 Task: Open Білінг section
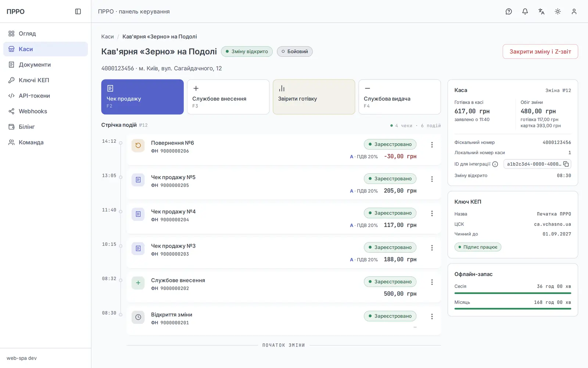pyautogui.click(x=46, y=127)
